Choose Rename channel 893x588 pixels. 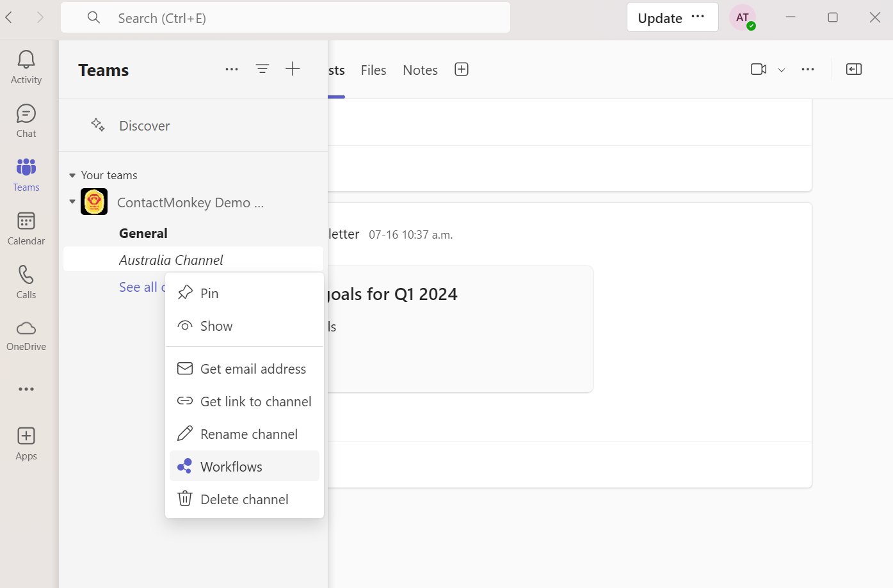(x=245, y=434)
